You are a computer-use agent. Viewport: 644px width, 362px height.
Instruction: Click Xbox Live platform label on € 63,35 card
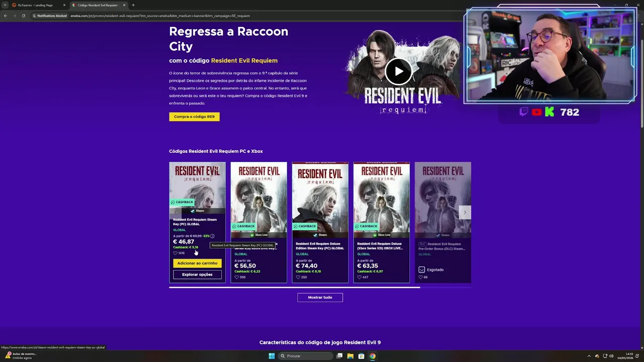(381, 235)
